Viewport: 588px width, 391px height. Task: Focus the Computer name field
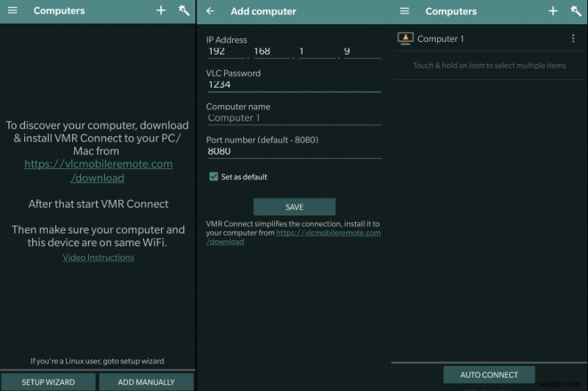pos(294,118)
